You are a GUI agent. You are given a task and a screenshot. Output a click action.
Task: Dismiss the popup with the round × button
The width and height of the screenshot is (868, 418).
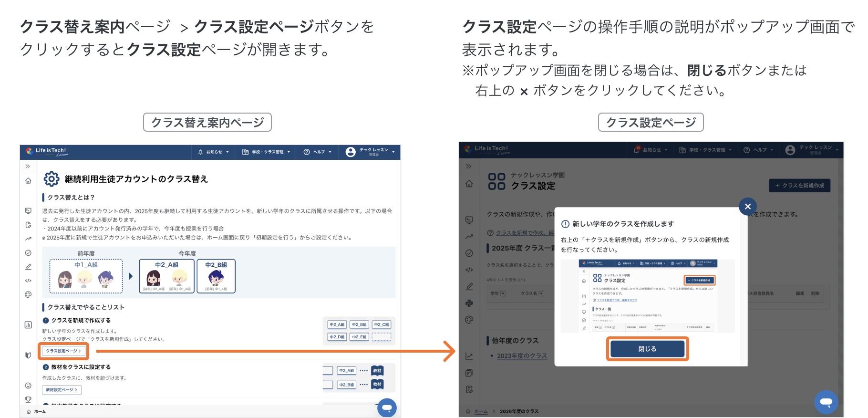[x=747, y=206]
